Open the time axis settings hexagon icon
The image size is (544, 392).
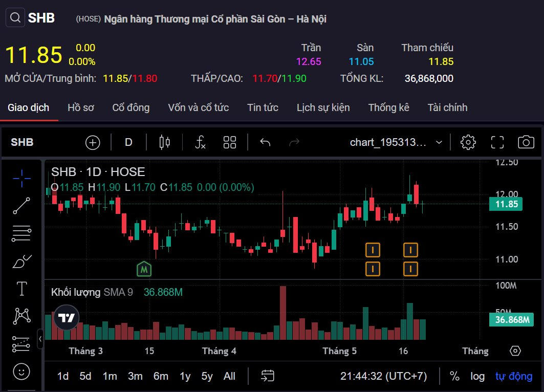coord(515,351)
